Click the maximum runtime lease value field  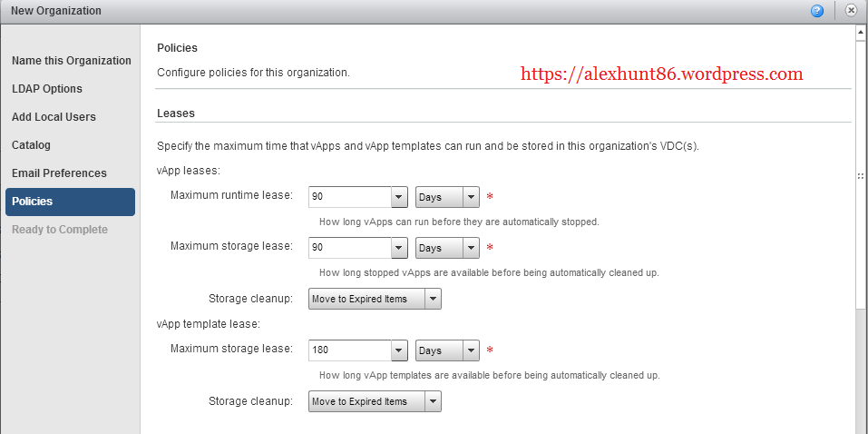(350, 197)
